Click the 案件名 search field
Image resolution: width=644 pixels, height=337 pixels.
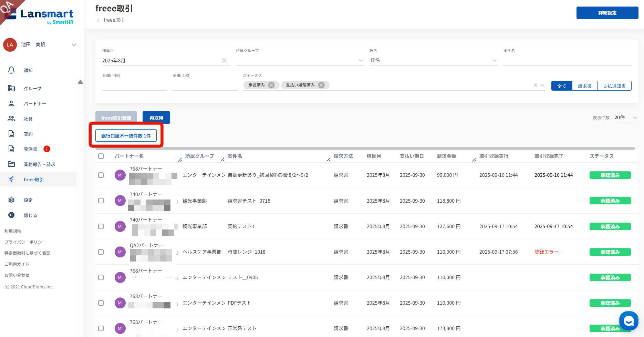pyautogui.click(x=567, y=60)
